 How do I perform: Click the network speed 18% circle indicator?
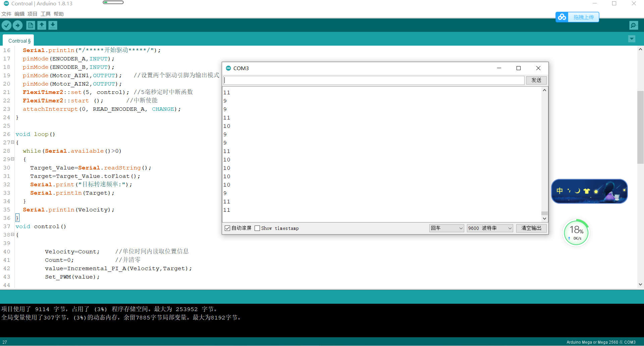pyautogui.click(x=576, y=232)
